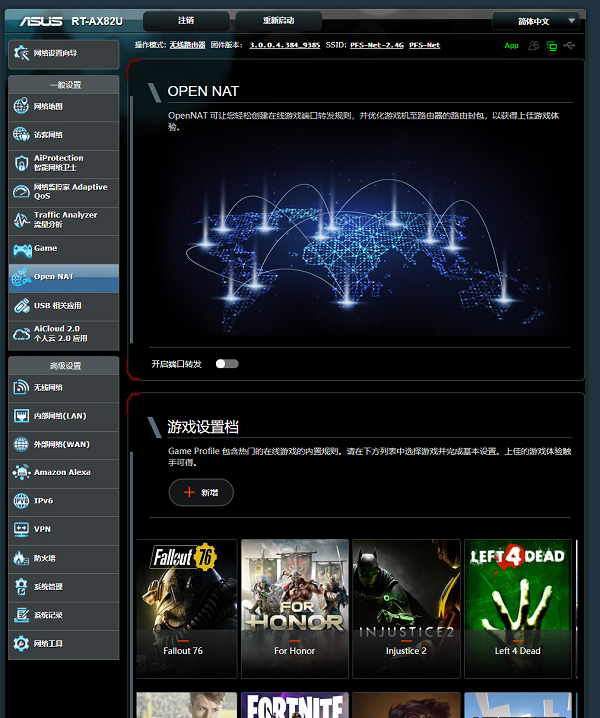Open firmware version 3.0.0.4.384_9385 link

284,45
